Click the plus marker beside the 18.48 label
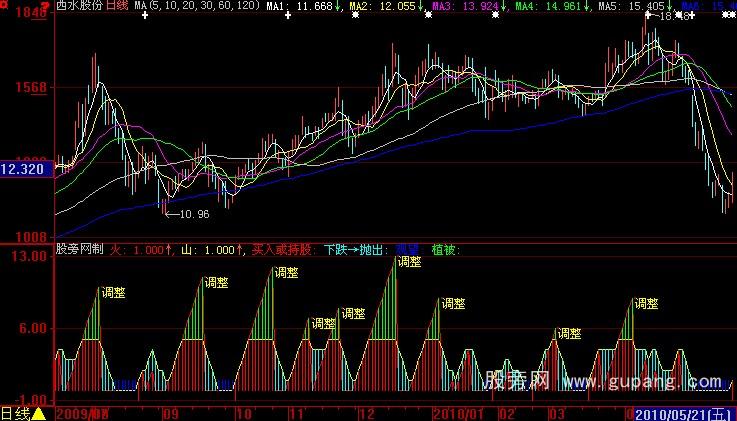737x421 pixels. click(x=648, y=15)
